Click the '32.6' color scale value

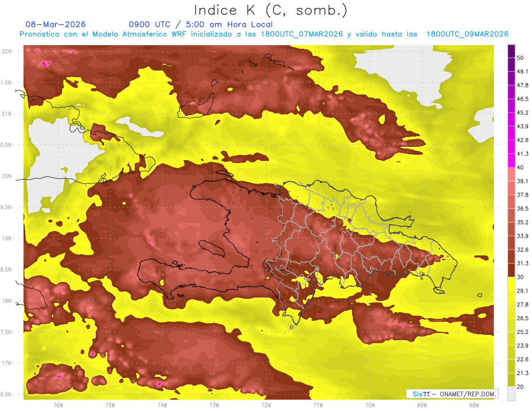tap(523, 250)
